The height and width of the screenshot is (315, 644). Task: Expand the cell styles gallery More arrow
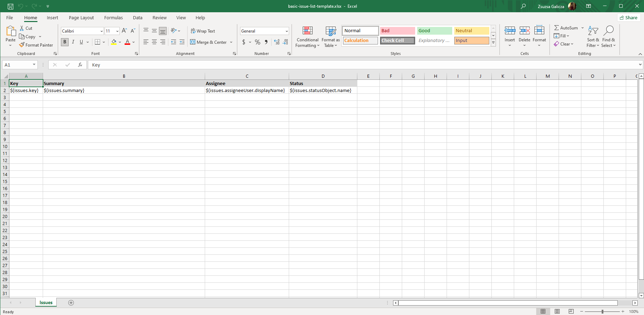point(493,42)
